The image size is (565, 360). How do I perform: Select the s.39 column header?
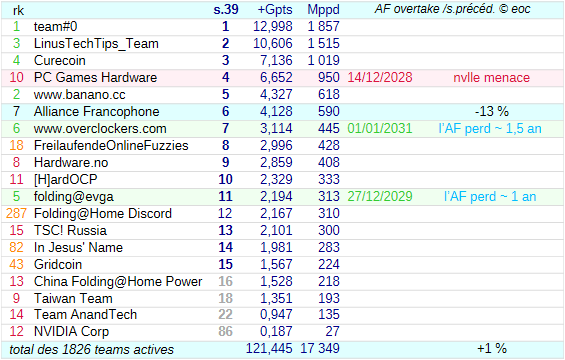coord(226,10)
